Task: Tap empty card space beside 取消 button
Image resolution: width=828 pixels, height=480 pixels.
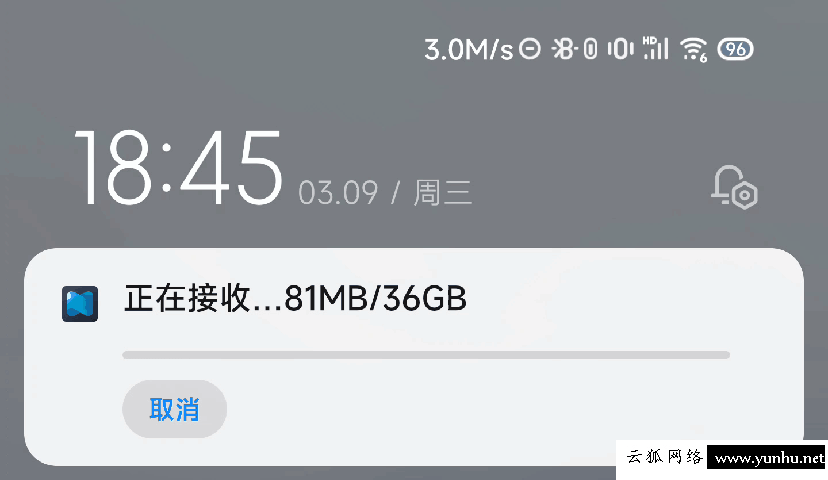Action: pyautogui.click(x=475, y=409)
